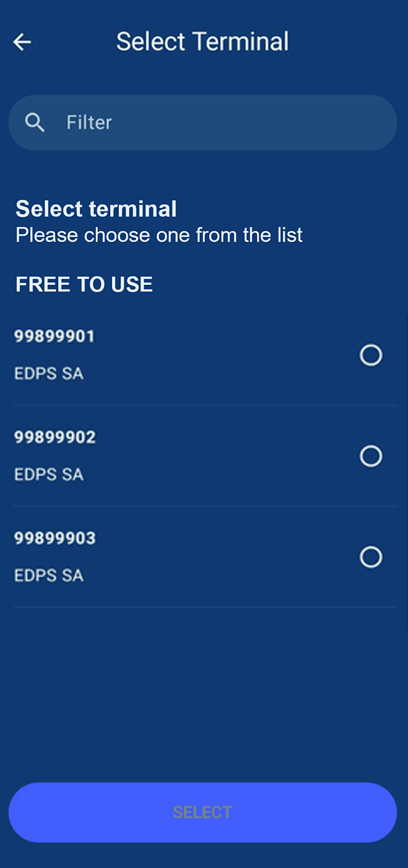Viewport: 408px width, 868px height.
Task: Tap the magnifier search icon
Action: 35,122
